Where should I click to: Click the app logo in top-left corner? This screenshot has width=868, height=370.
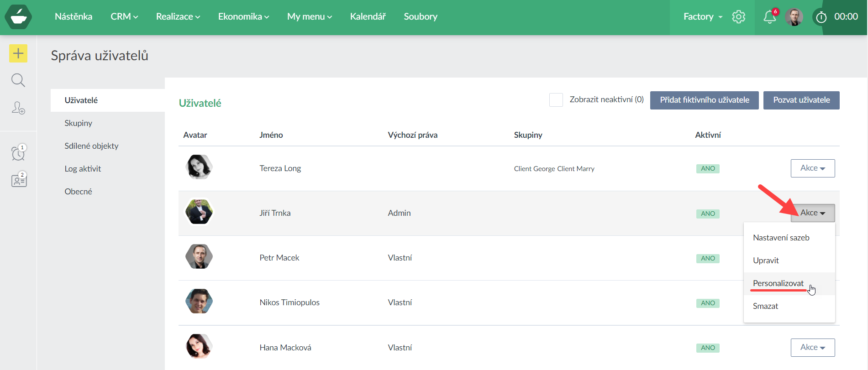click(x=18, y=17)
